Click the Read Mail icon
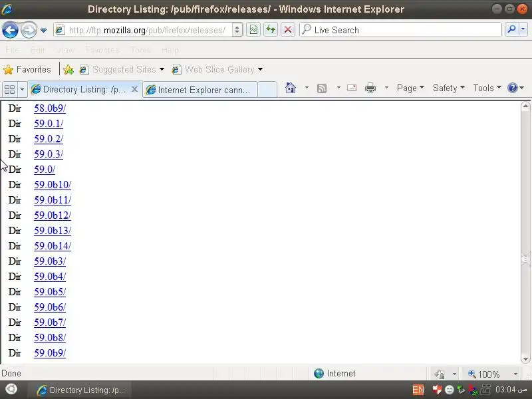 point(352,88)
